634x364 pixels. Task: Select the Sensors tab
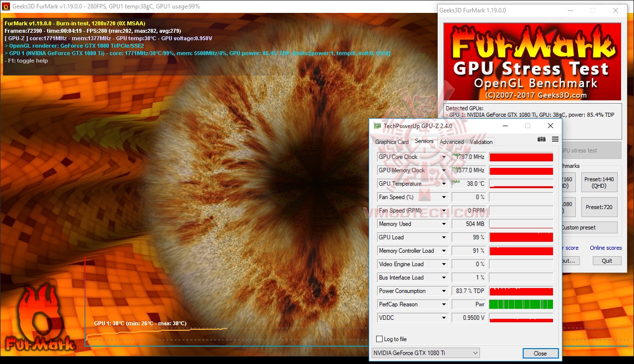424,141
